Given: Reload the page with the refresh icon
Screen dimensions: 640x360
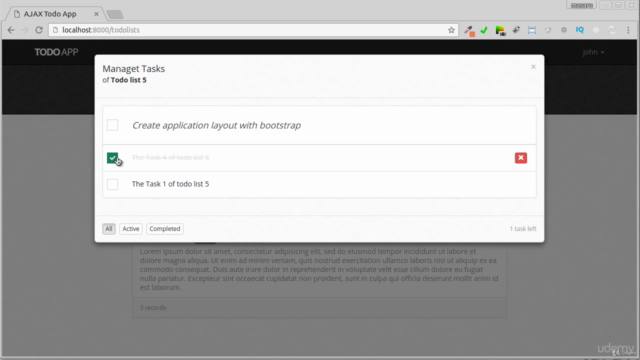Looking at the screenshot, I should point(39,30).
